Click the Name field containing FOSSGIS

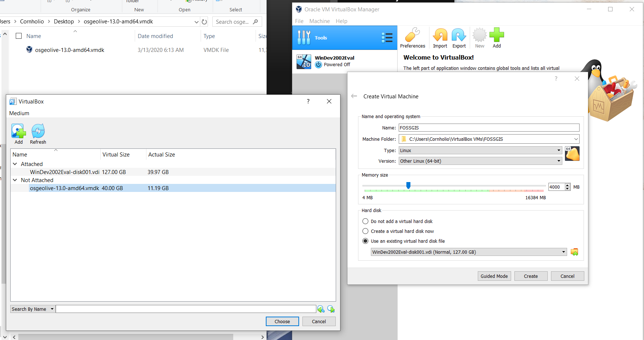pyautogui.click(x=489, y=128)
